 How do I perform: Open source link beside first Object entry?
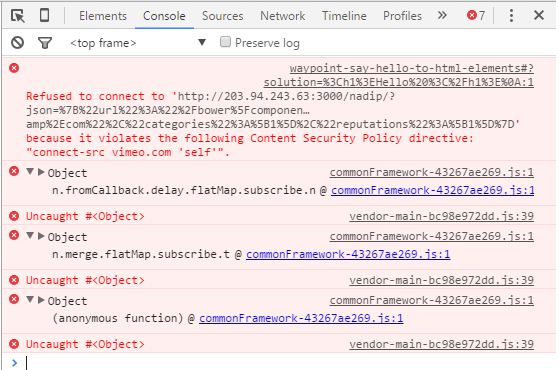tap(431, 172)
